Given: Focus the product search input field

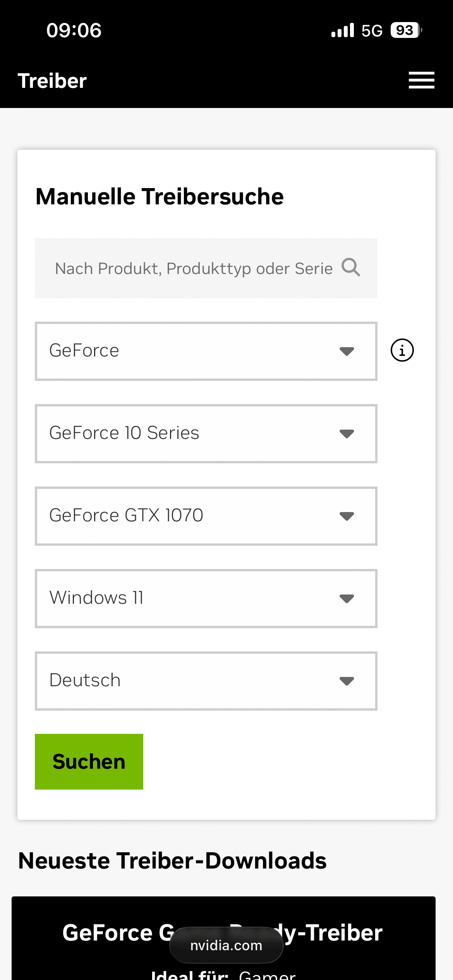Looking at the screenshot, I should (194, 268).
